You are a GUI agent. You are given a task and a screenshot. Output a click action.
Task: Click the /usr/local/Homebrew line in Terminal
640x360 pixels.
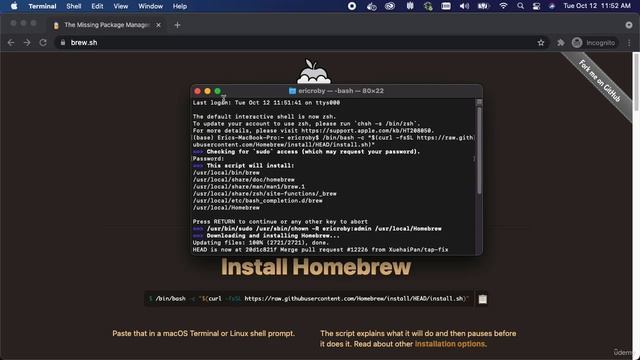[226, 208]
